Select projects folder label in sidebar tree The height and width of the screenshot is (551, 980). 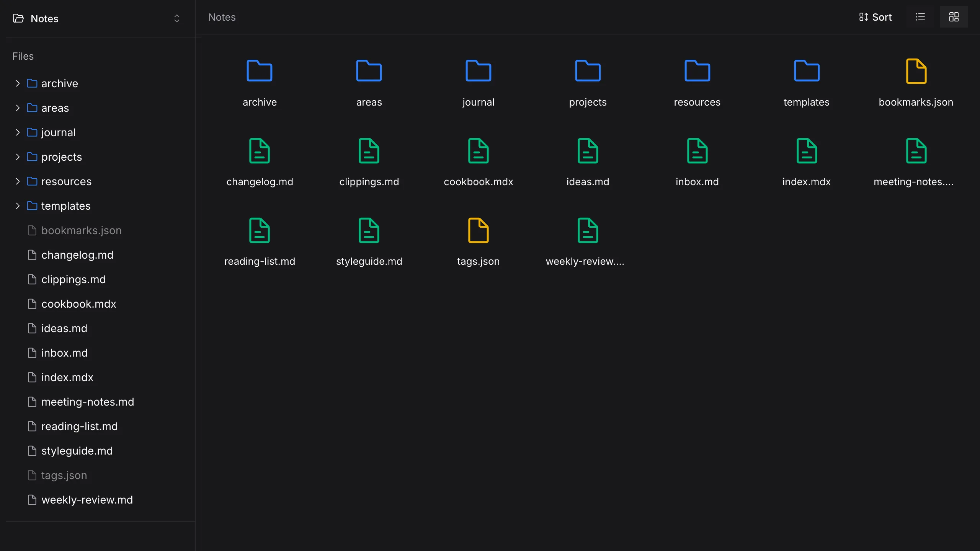coord(62,157)
